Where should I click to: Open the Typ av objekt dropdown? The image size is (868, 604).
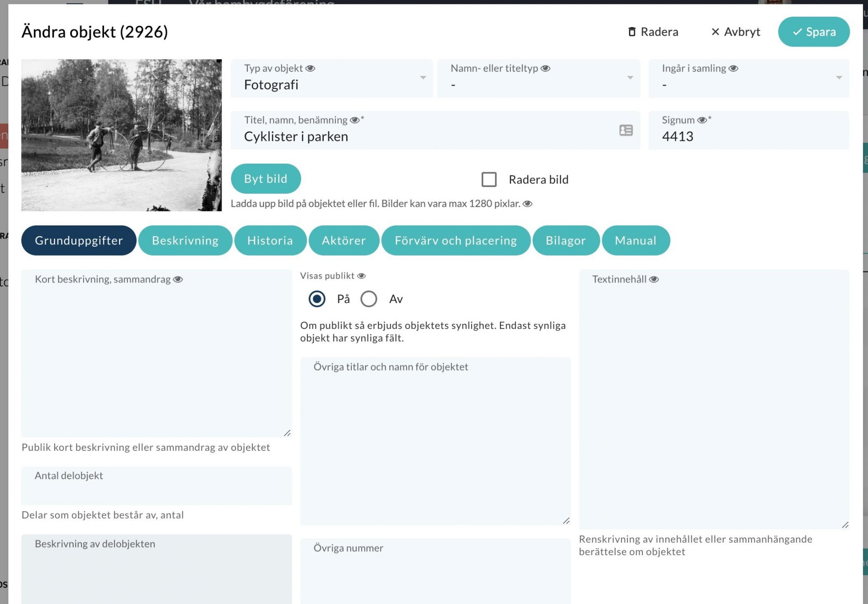423,78
